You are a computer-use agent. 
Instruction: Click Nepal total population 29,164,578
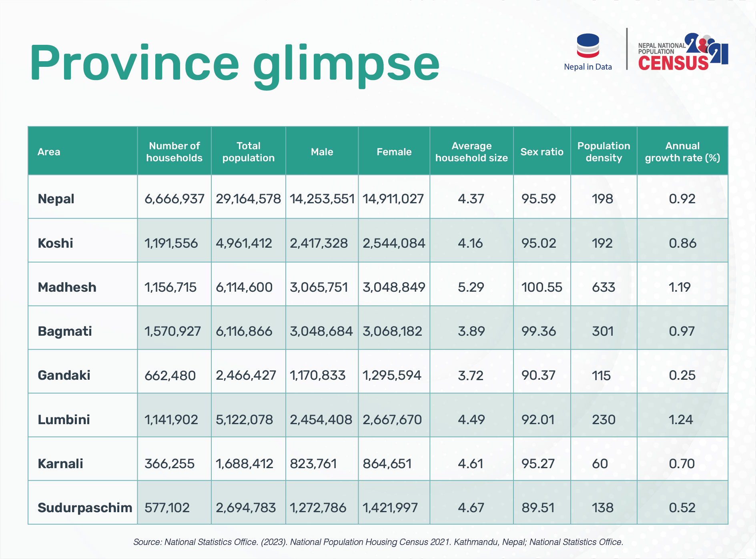(x=249, y=199)
